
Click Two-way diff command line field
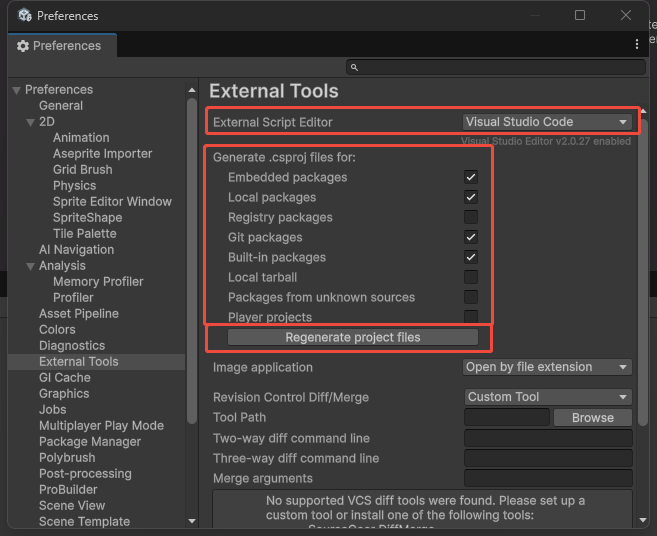tap(548, 438)
